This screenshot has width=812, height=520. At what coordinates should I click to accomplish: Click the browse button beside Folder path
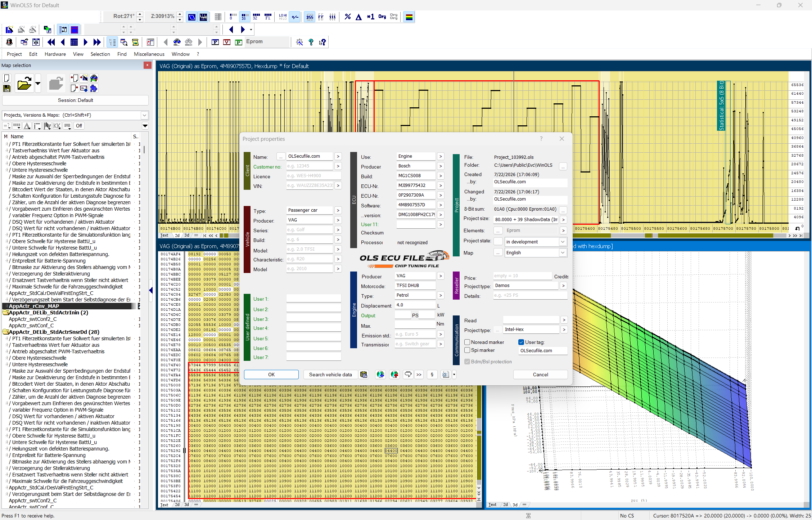563,166
